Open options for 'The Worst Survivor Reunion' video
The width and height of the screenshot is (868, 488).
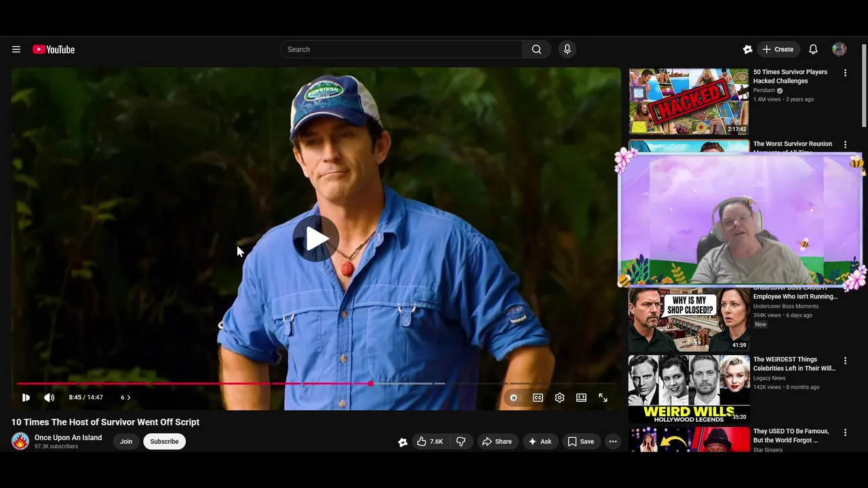coord(845,144)
